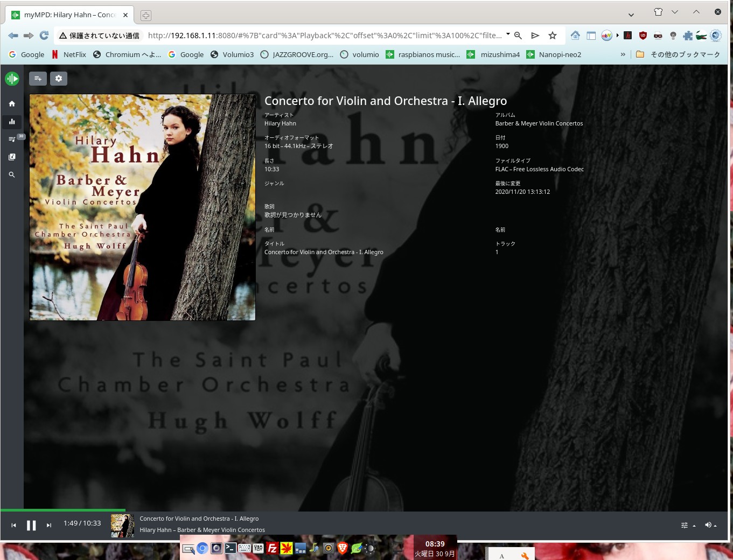Open the Queue view with 30 badge

click(12, 139)
